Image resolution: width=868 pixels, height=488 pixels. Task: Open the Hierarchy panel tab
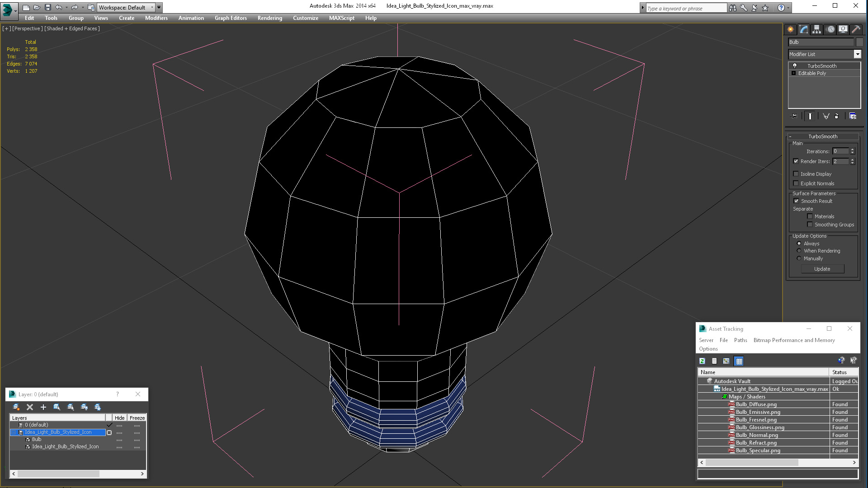pyautogui.click(x=816, y=29)
